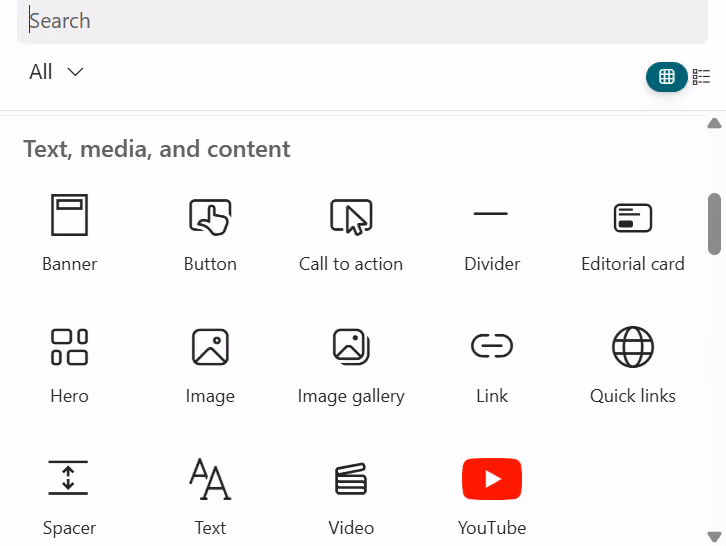
Task: Select the Banner web part icon
Action: [69, 215]
